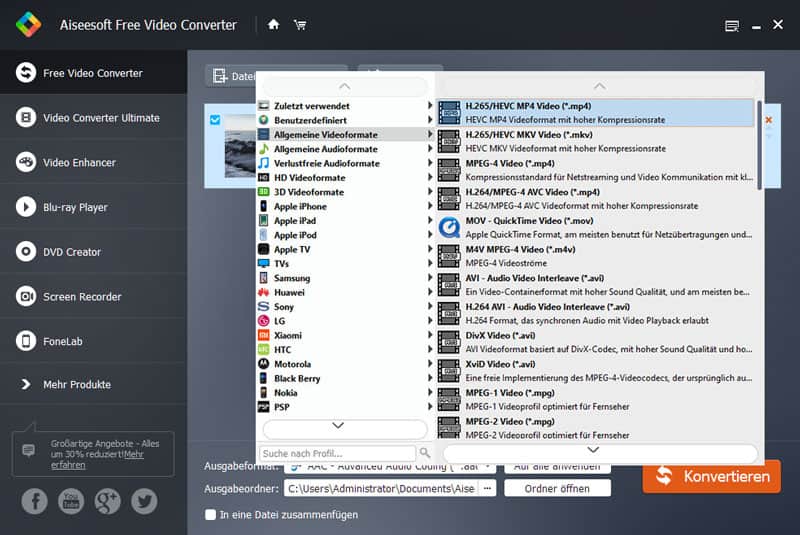Open the Facebook social icon
Viewport: 800px width, 535px height.
(x=35, y=501)
